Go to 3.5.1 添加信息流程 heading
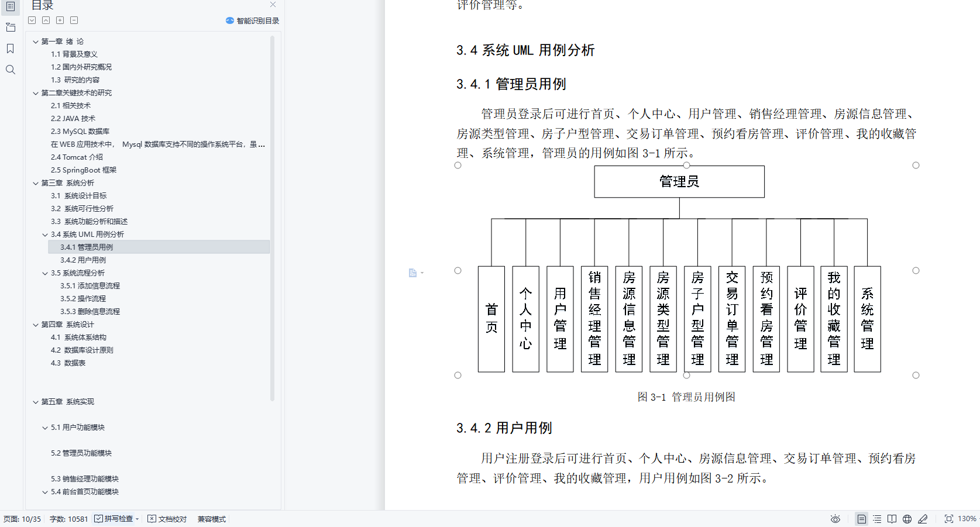This screenshot has height=527, width=980. [x=90, y=286]
